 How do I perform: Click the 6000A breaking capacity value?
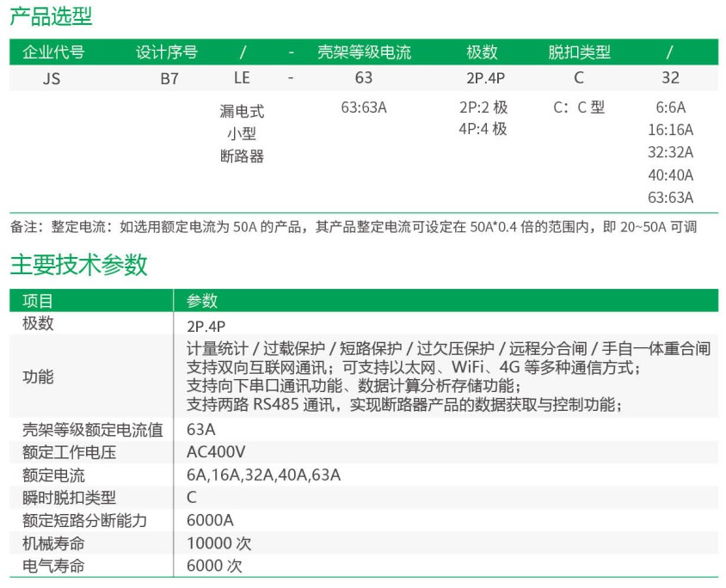[x=210, y=520]
